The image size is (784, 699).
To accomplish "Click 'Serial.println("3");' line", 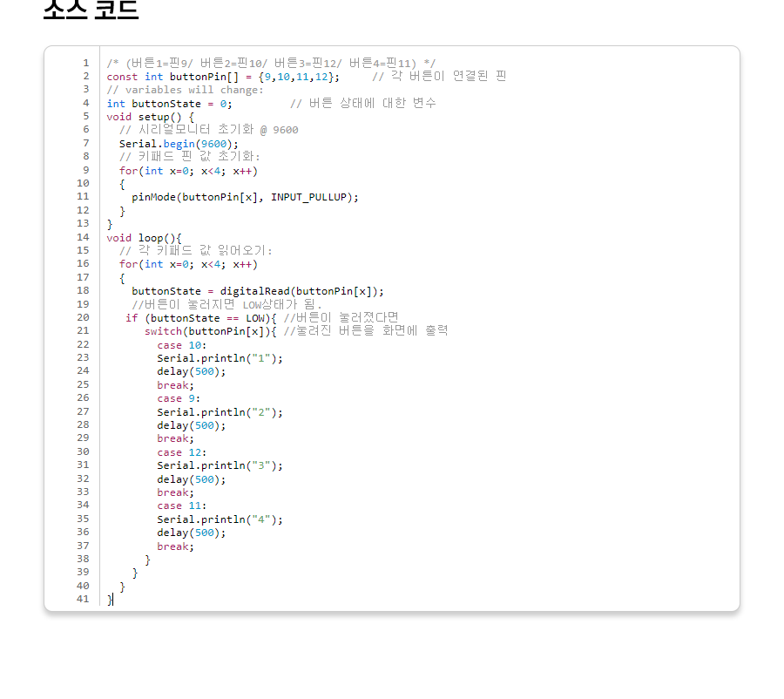I will tap(220, 465).
